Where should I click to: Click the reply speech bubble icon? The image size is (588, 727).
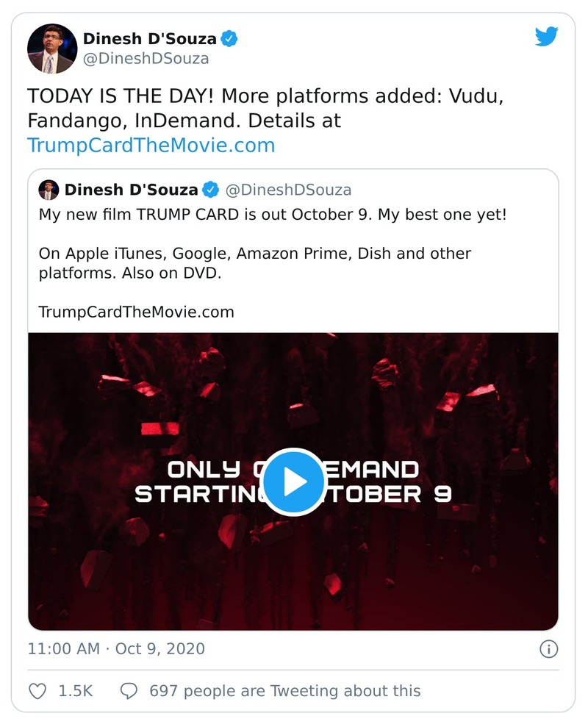129,691
